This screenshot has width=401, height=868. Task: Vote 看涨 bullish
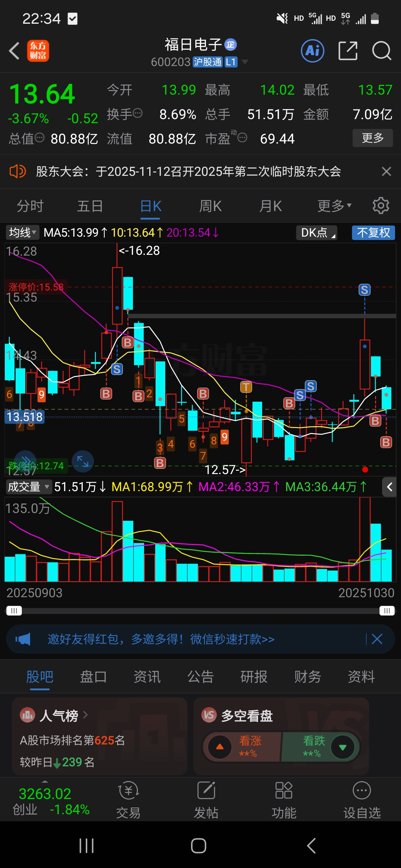pyautogui.click(x=242, y=747)
